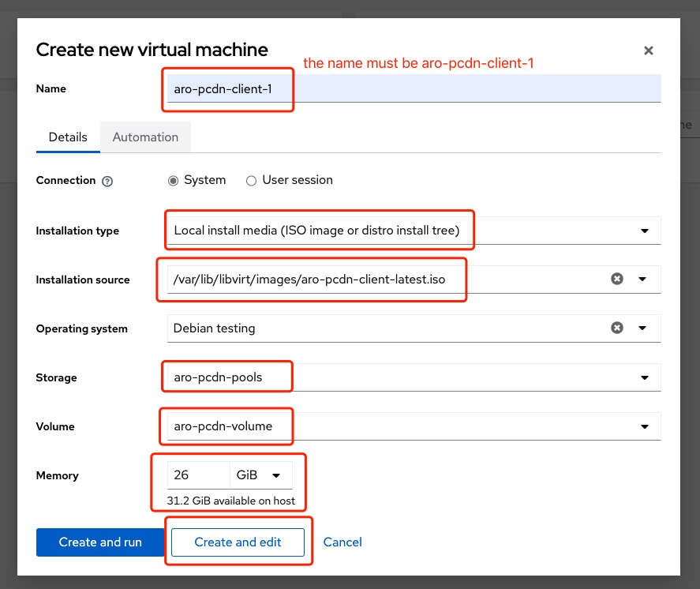Clear the Installation source path

tap(617, 279)
